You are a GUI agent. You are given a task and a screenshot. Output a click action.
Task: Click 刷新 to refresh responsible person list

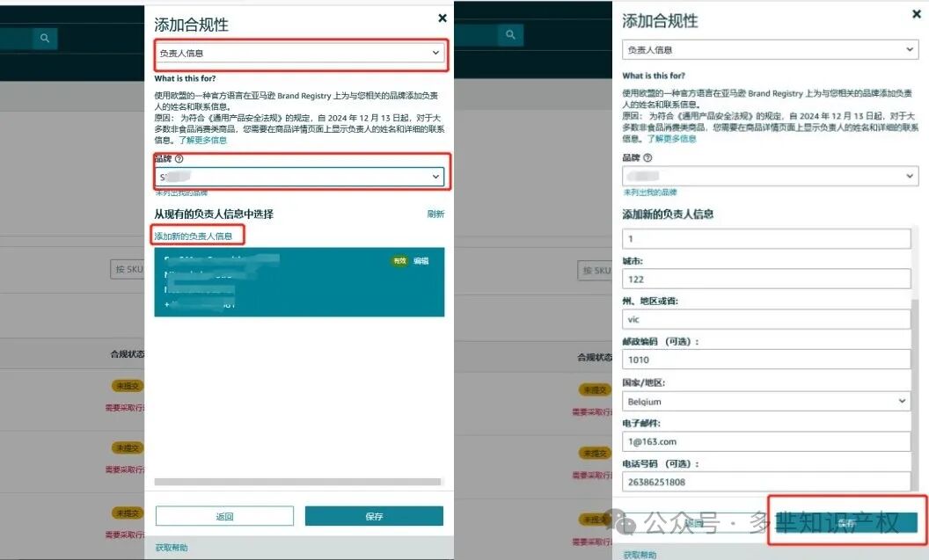(x=436, y=214)
